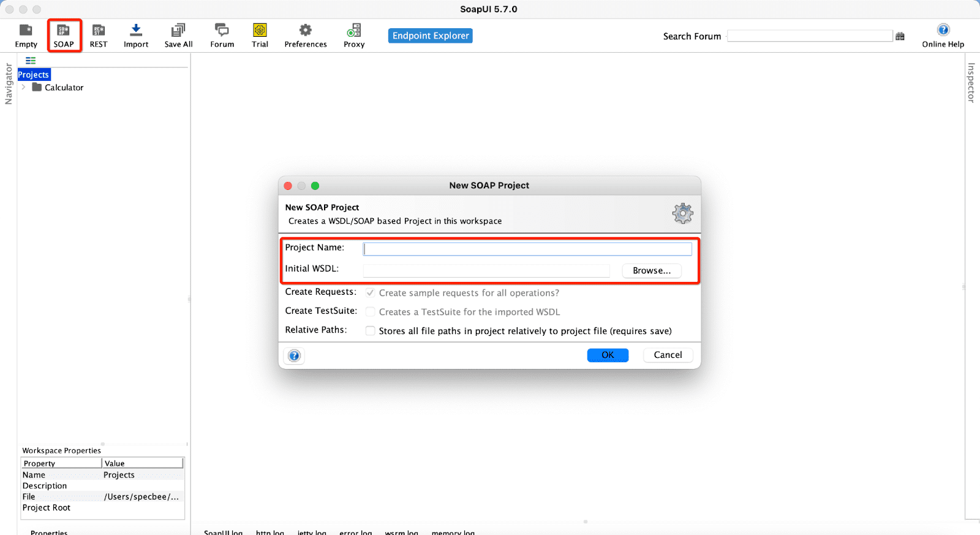Switch to the wsrm log tab

401,532
